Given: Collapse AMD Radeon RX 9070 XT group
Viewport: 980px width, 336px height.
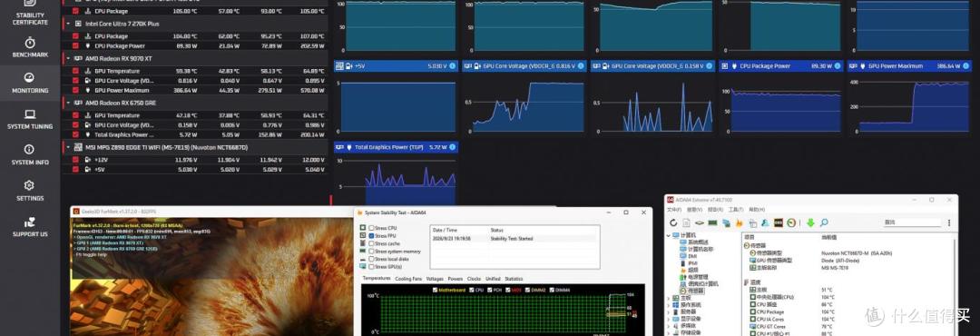Looking at the screenshot, I should tap(68, 58).
